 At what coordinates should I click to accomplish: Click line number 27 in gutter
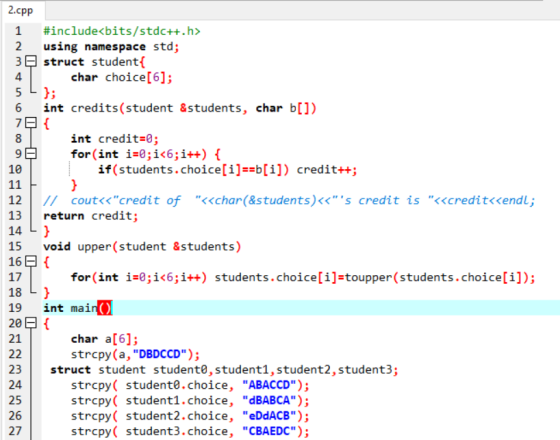[x=15, y=431]
